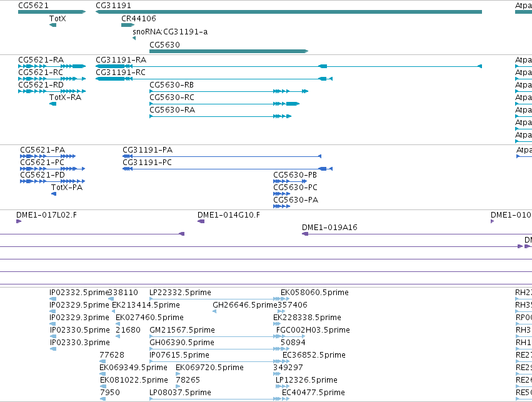This screenshot has width=532, height=402.
Task: Select the CG5630 gene bar
Action: coord(229,51)
